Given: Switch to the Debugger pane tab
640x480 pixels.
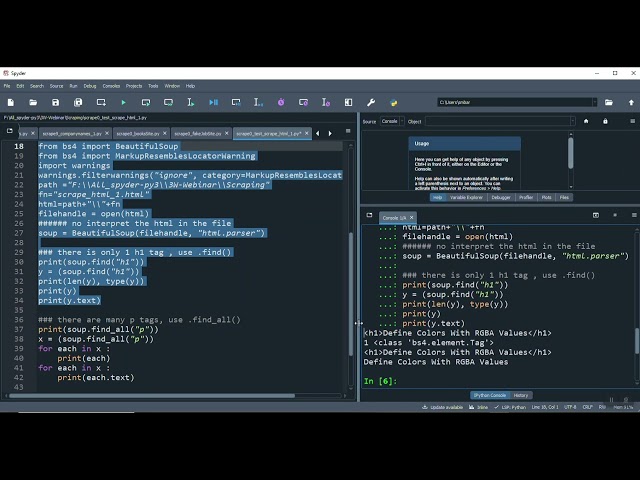Looking at the screenshot, I should (x=501, y=198).
